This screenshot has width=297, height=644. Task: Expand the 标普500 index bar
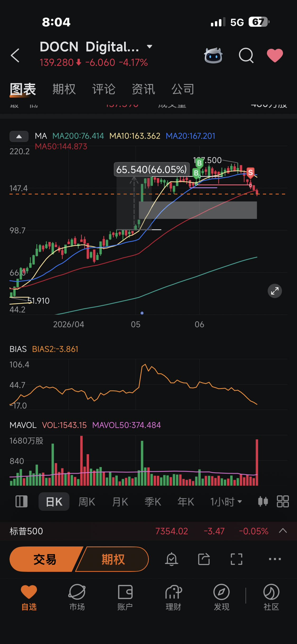(x=283, y=531)
